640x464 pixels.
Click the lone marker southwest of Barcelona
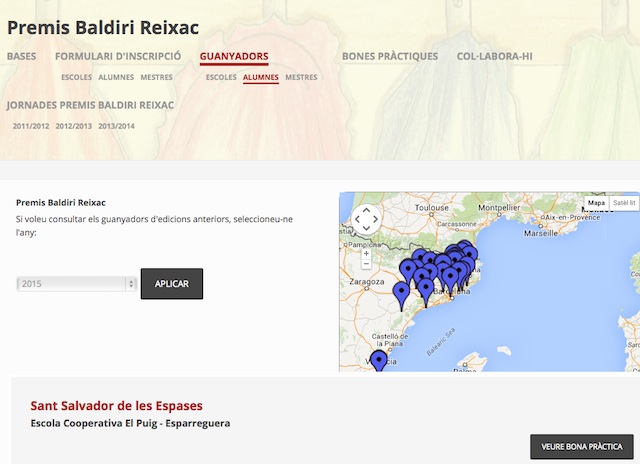(402, 293)
